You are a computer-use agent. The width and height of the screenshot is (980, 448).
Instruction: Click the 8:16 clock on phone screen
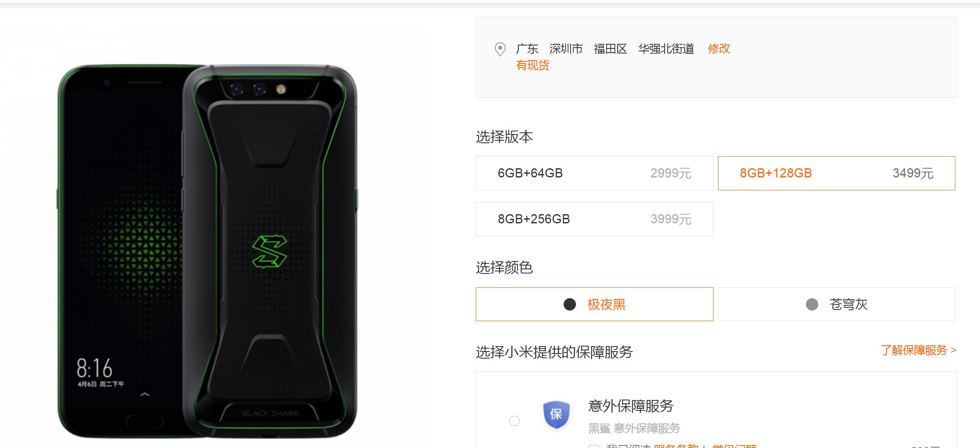[94, 368]
